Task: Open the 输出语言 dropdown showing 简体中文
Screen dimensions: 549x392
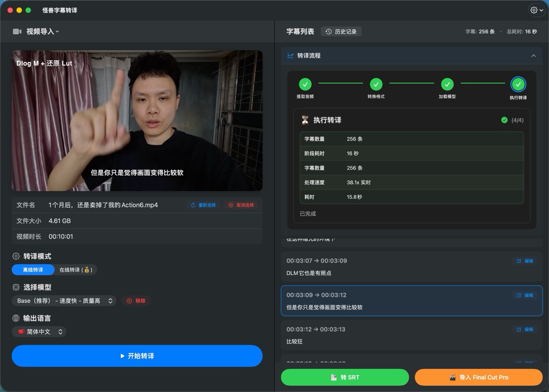Action: point(39,332)
